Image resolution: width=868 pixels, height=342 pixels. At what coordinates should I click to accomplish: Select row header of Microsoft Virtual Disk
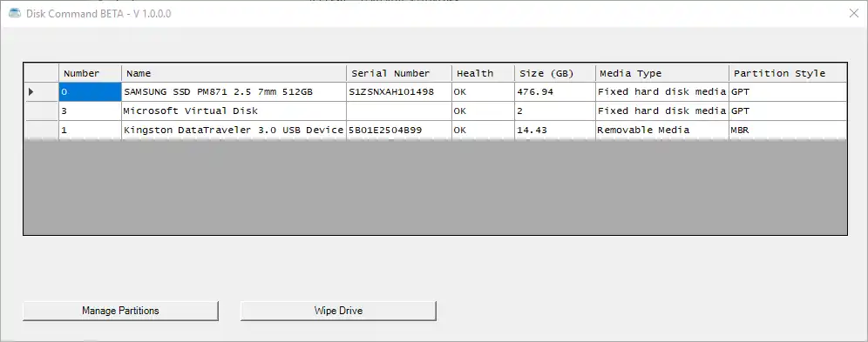(x=42, y=111)
